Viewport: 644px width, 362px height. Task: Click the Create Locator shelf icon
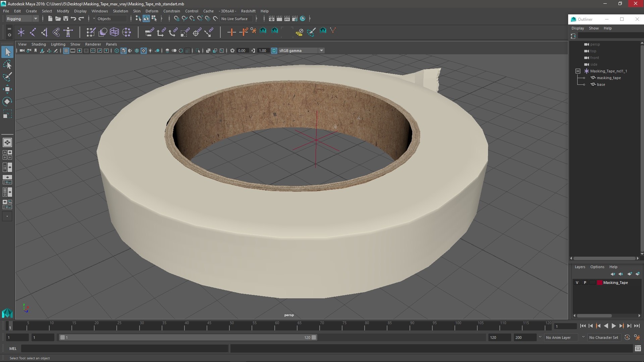[21, 32]
